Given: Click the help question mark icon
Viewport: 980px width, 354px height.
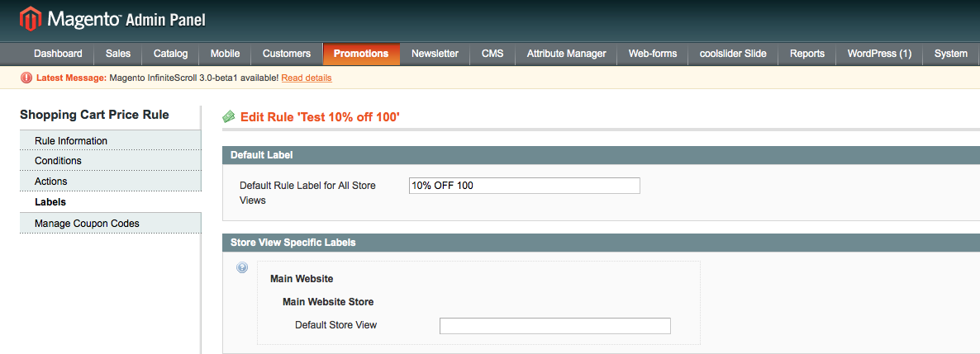Looking at the screenshot, I should (x=242, y=268).
